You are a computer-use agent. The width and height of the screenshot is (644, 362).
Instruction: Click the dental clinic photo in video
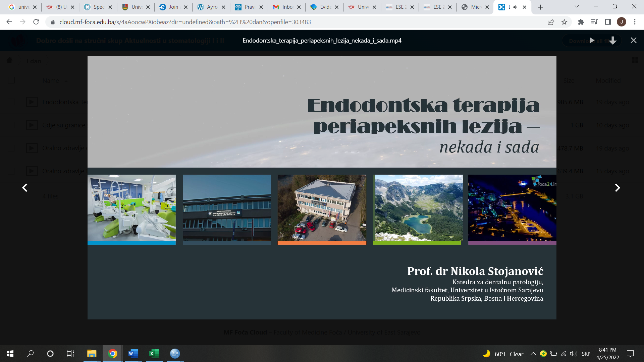pos(131,207)
